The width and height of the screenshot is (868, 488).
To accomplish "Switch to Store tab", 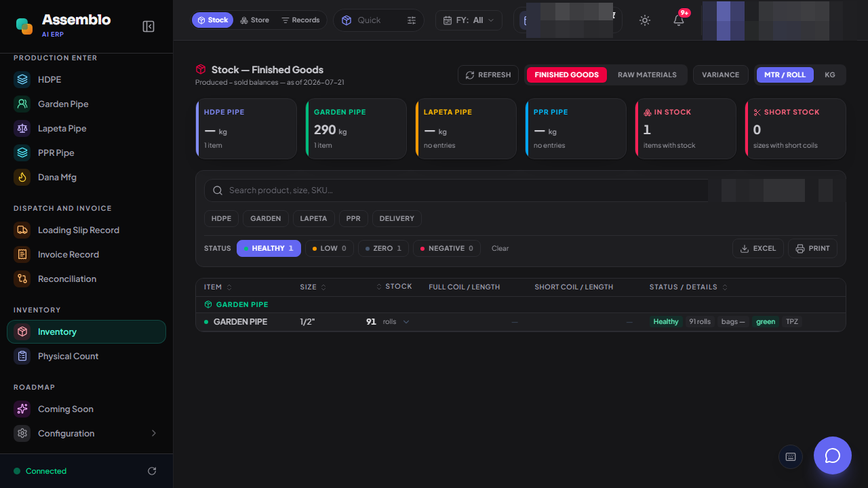I will click(x=255, y=20).
